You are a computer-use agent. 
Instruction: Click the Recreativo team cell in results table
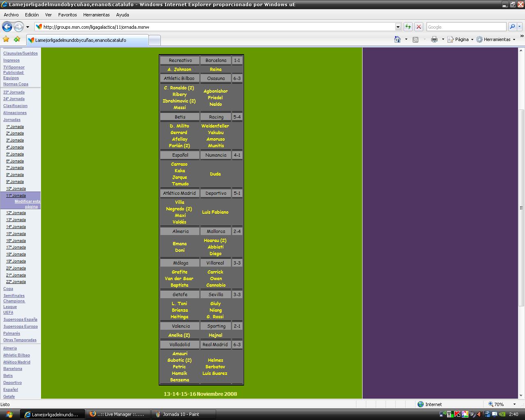pyautogui.click(x=180, y=60)
